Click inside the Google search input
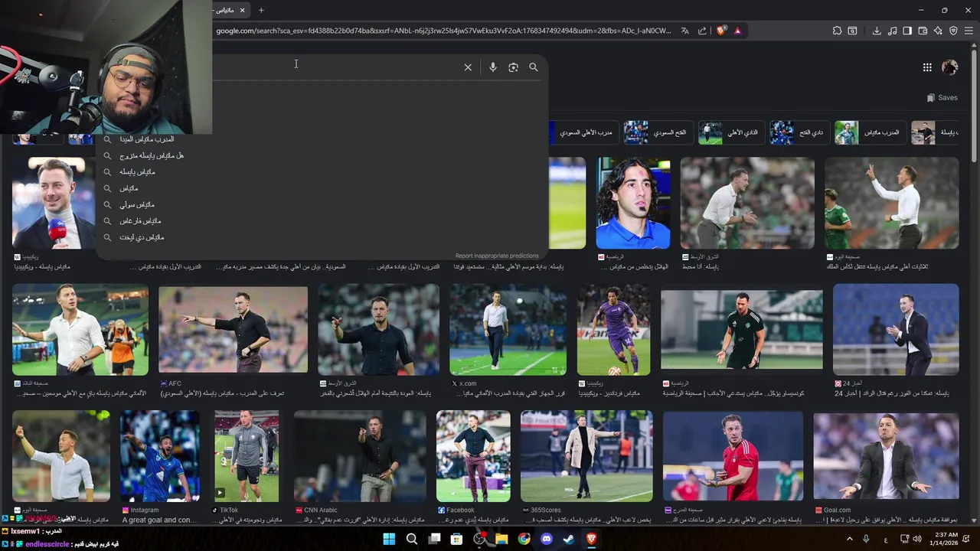The image size is (980, 551). pos(337,67)
